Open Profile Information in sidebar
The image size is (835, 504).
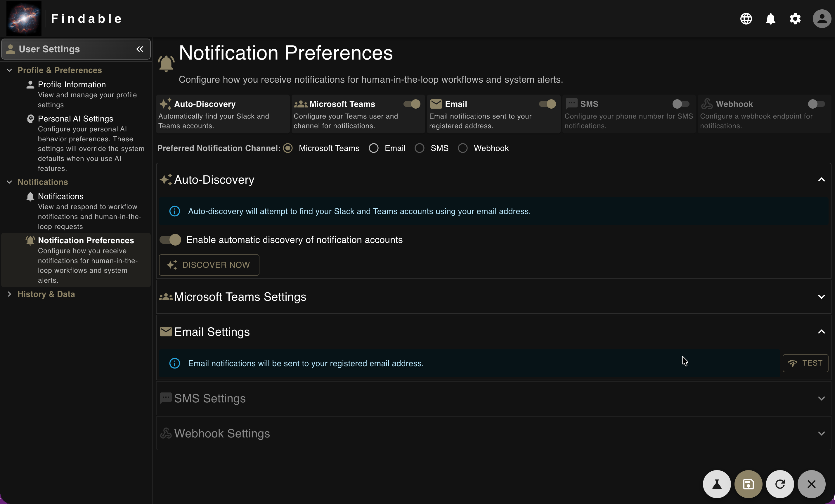click(72, 85)
